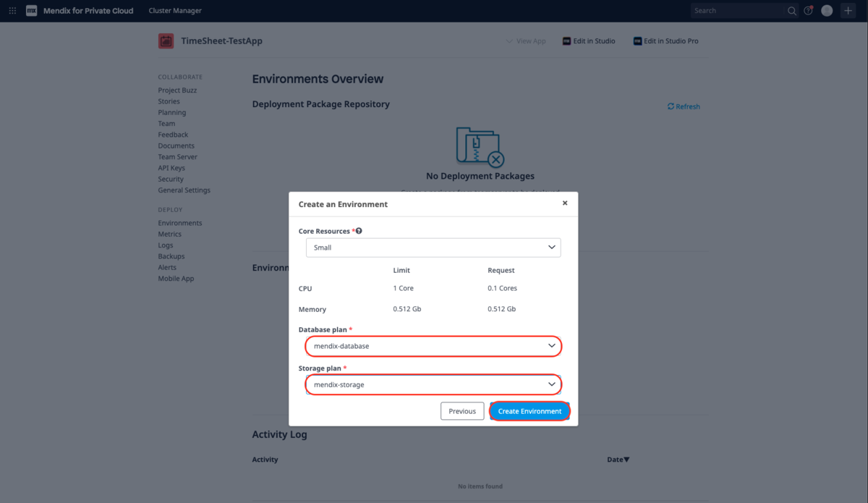Open Logs in sidebar
The image size is (868, 503).
click(x=166, y=245)
